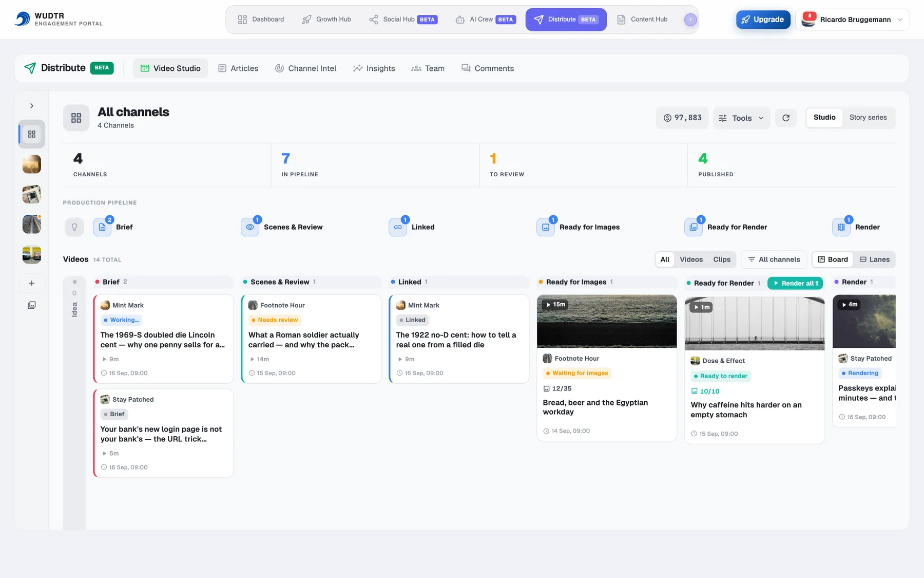Open Dashboard in top navigation

click(x=261, y=20)
